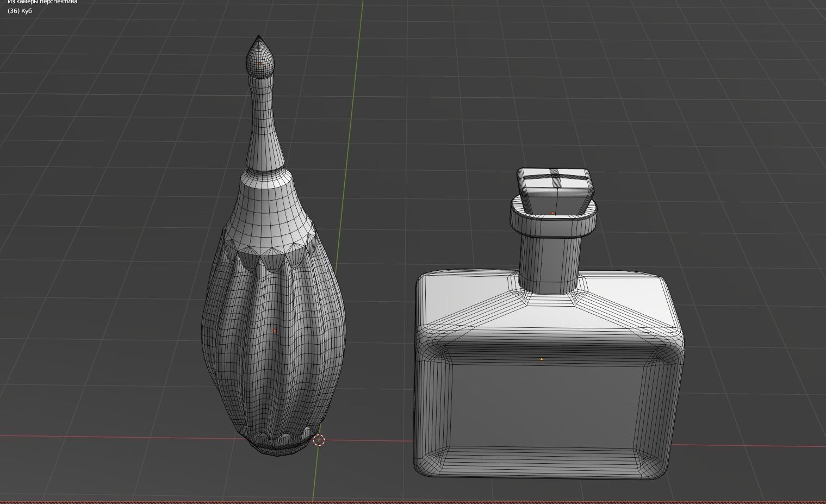Select the teardrop stopper on the tall bottle

tap(260, 57)
